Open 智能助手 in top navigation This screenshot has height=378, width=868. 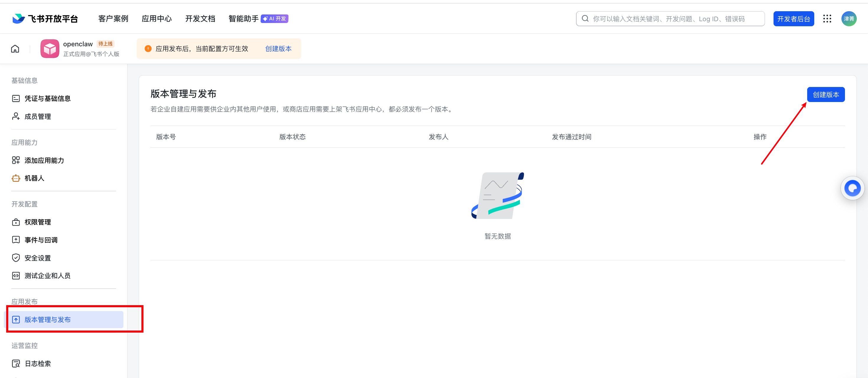244,19
